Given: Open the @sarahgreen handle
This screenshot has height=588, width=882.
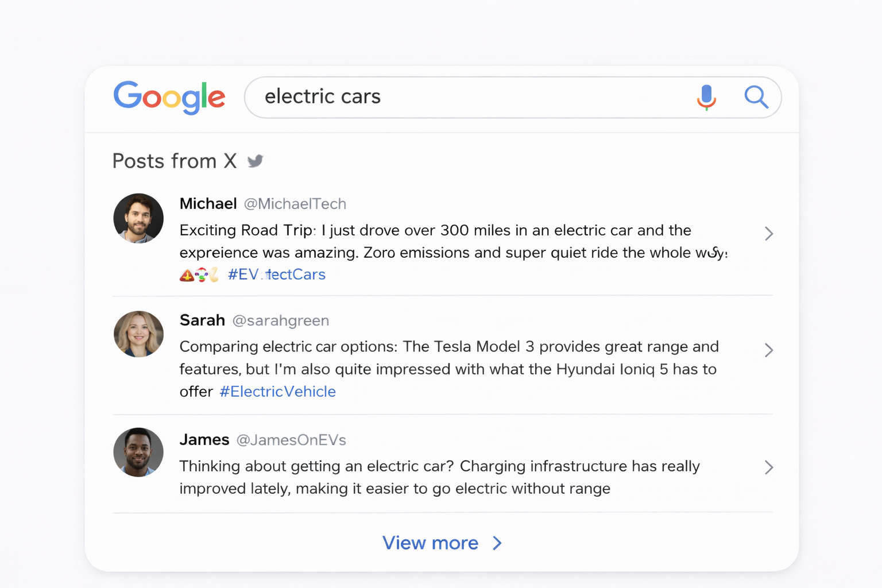Looking at the screenshot, I should 281,320.
